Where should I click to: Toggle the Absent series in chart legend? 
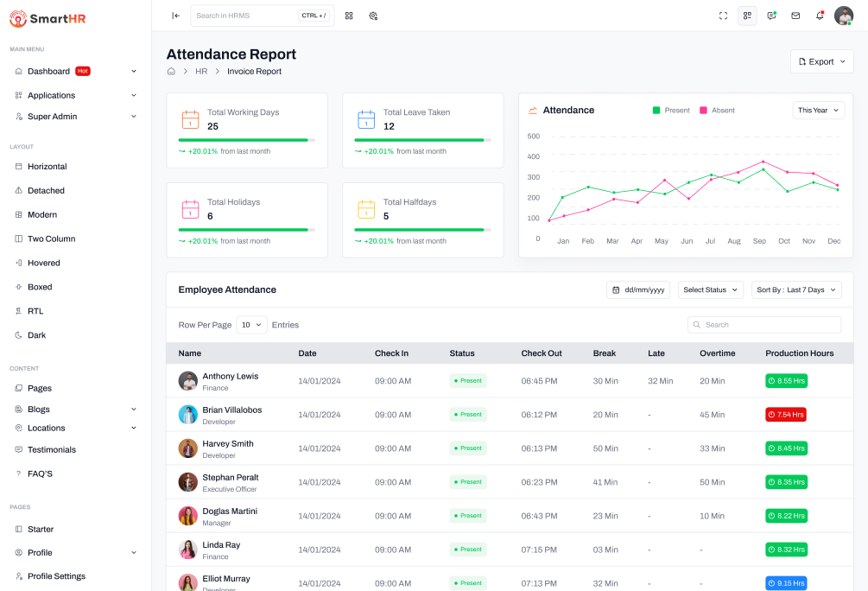[717, 111]
